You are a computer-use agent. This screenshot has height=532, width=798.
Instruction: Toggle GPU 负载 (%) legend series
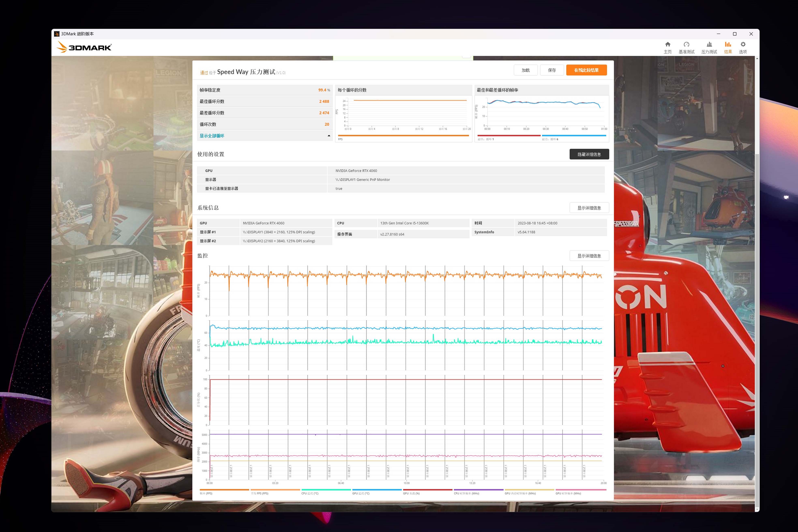[411, 493]
